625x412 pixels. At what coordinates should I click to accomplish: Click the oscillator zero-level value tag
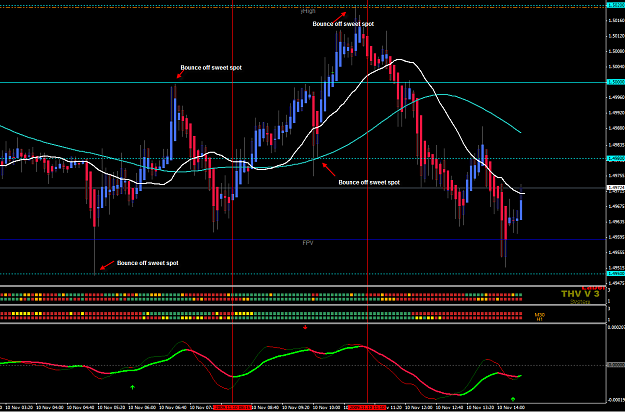[615, 365]
